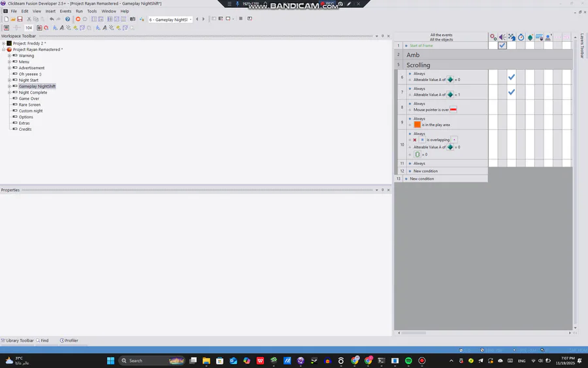Screen dimensions: 588x368
Task: Click New condition on line 13
Action: (x=421, y=179)
